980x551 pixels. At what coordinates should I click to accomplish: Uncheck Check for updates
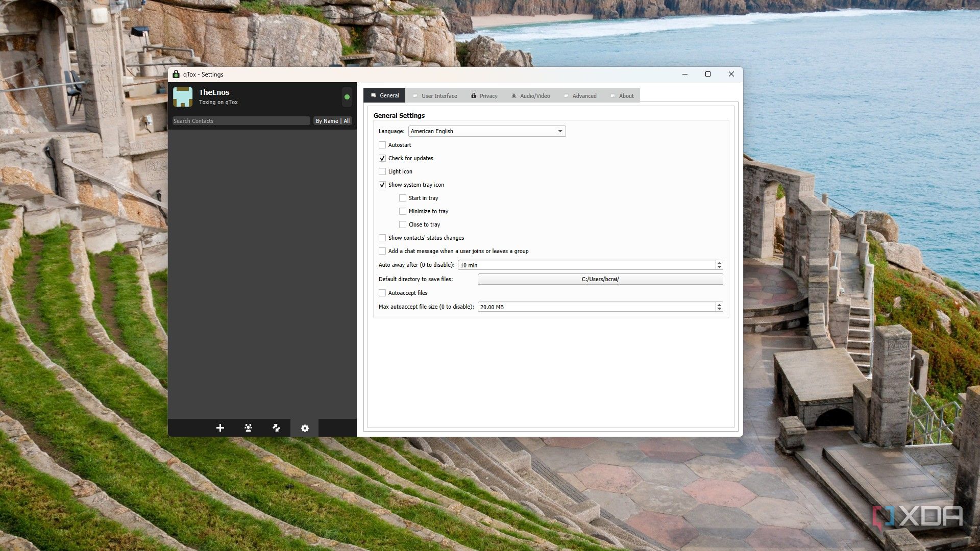[x=382, y=158]
